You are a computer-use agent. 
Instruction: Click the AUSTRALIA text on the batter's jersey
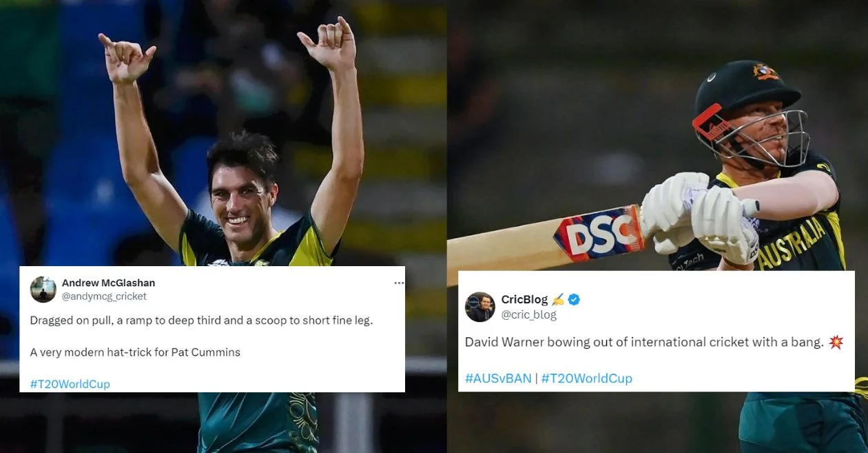(x=790, y=243)
